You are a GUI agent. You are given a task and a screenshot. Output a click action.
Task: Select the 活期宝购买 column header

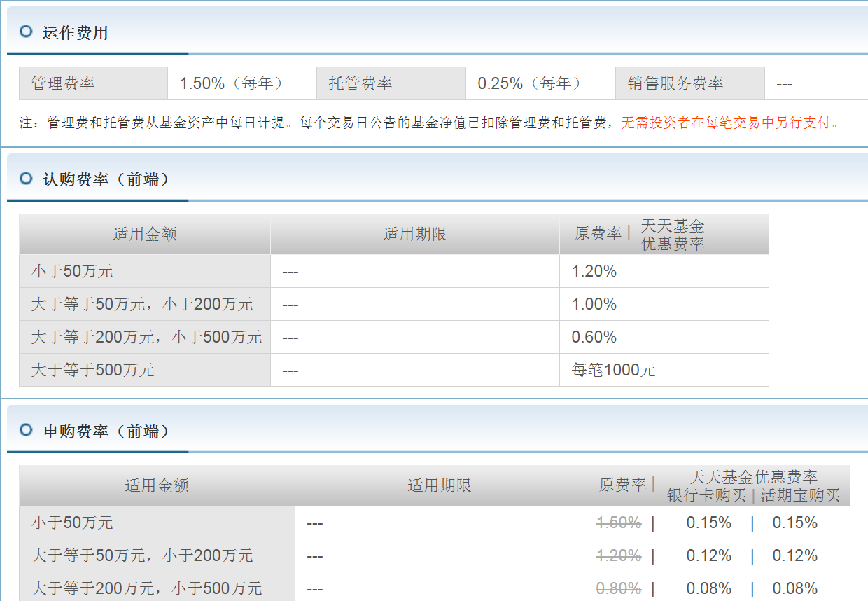click(x=800, y=495)
